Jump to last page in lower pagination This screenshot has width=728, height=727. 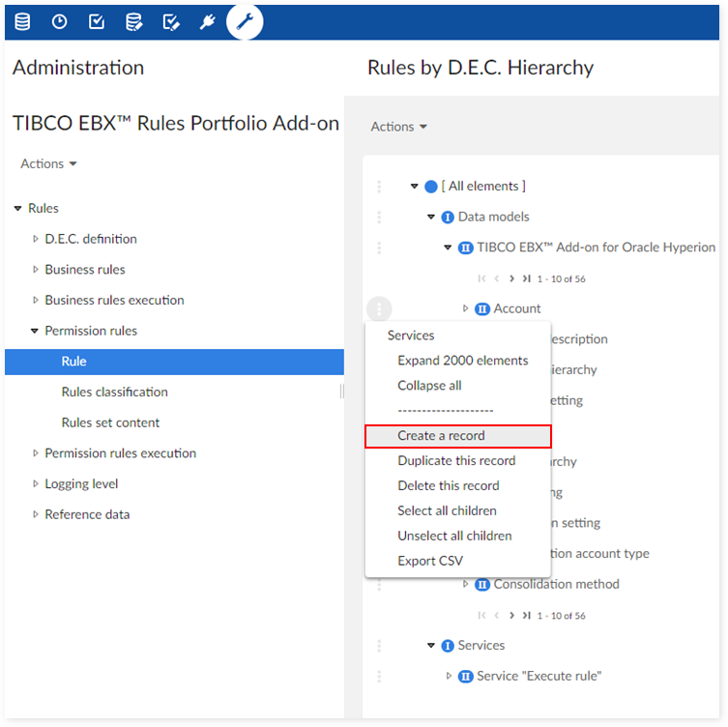[527, 615]
